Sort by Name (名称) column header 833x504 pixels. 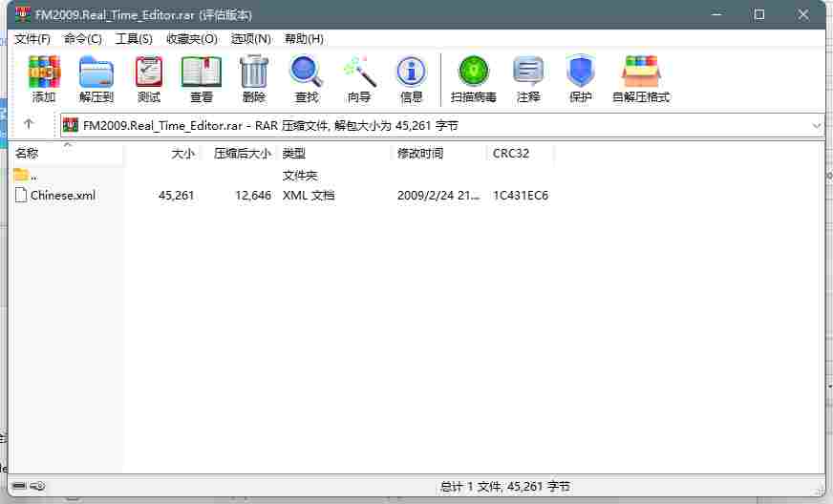[68, 154]
